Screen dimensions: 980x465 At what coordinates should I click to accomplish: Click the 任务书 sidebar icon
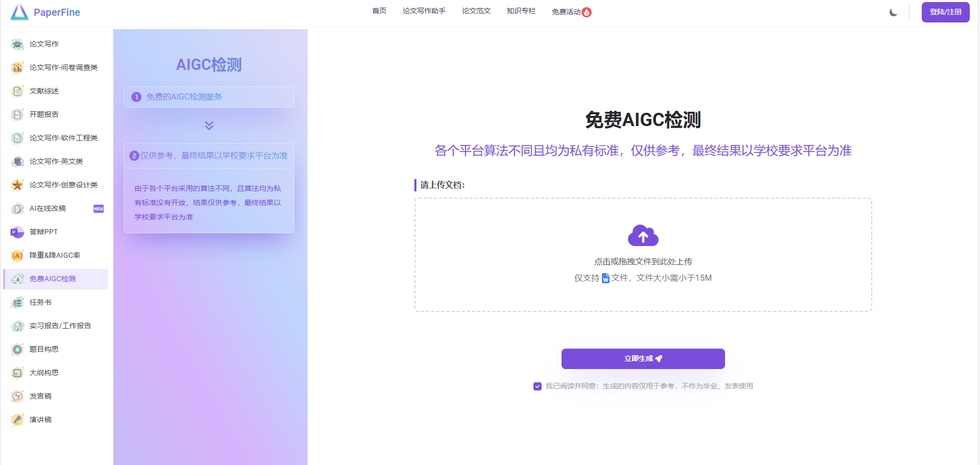(x=17, y=303)
